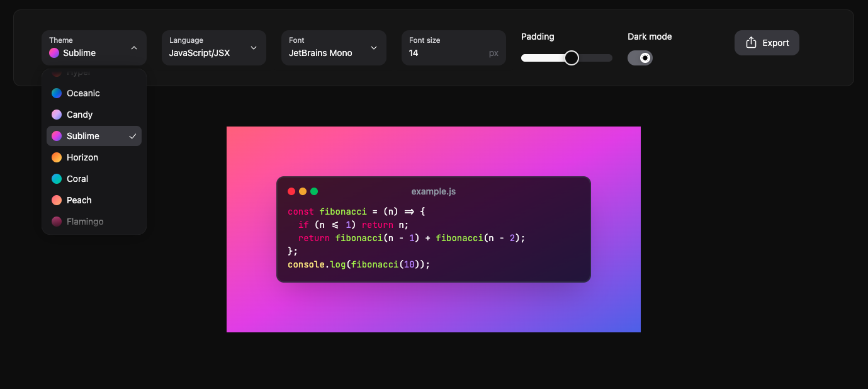Toggle the Dark mode switch
The width and height of the screenshot is (868, 389).
[640, 58]
